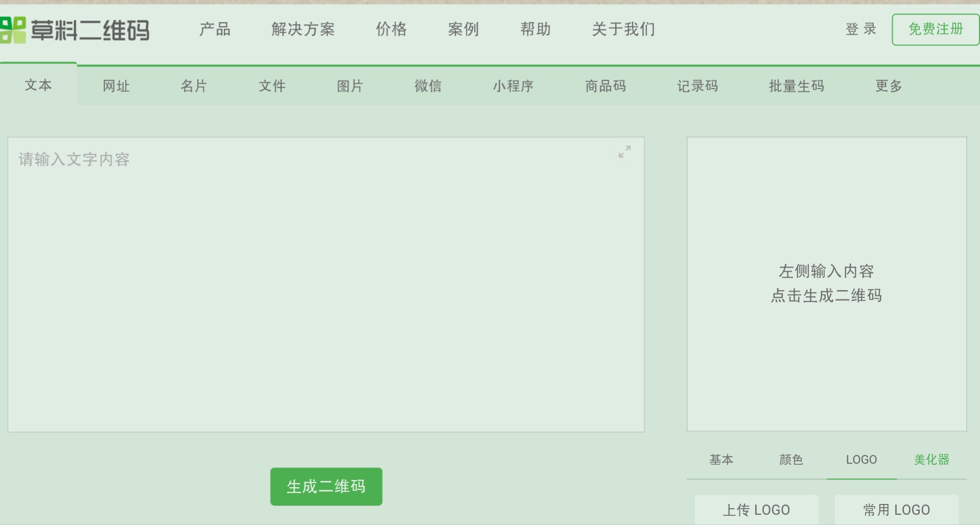
Task: Open the 文件 tab
Action: coord(272,86)
